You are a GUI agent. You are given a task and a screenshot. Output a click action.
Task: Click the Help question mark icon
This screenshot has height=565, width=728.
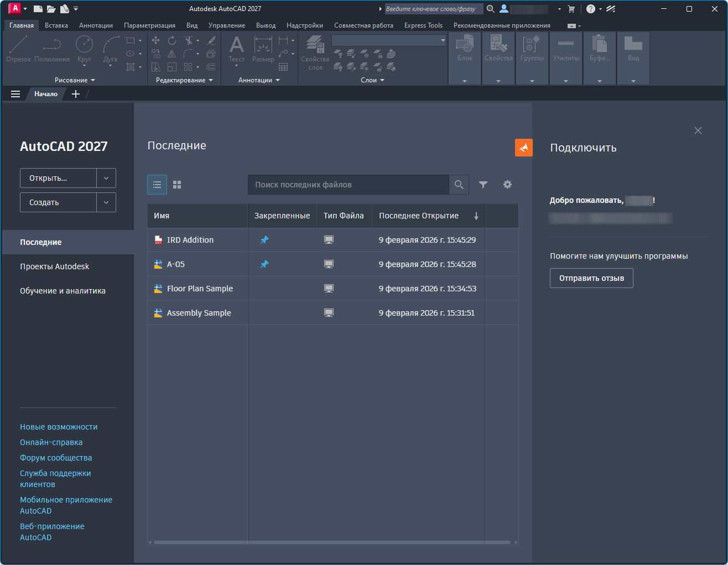point(591,9)
